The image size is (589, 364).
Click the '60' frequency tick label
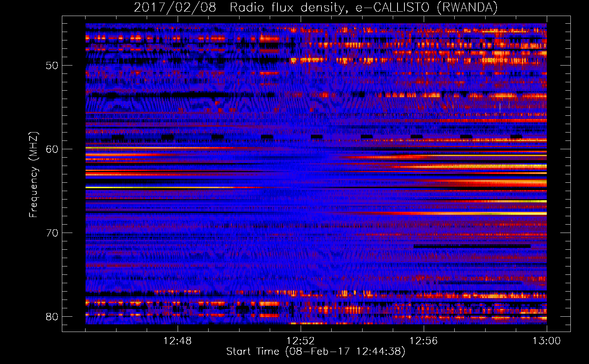click(52, 149)
